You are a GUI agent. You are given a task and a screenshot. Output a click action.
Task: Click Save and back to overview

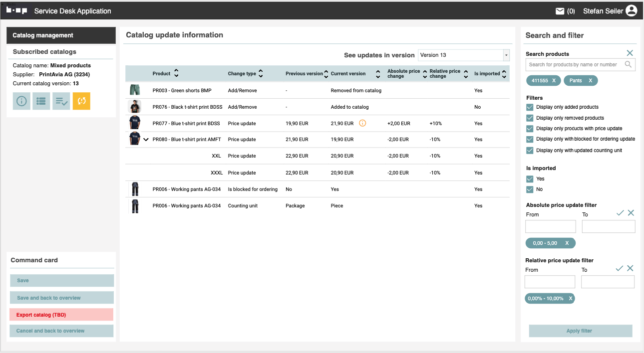[x=62, y=298]
